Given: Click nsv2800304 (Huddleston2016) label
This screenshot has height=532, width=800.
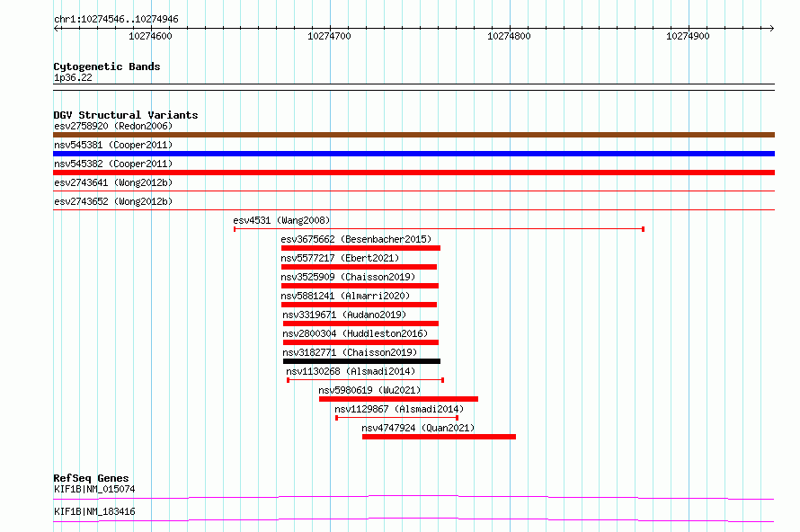Looking at the screenshot, I should click(x=355, y=333).
